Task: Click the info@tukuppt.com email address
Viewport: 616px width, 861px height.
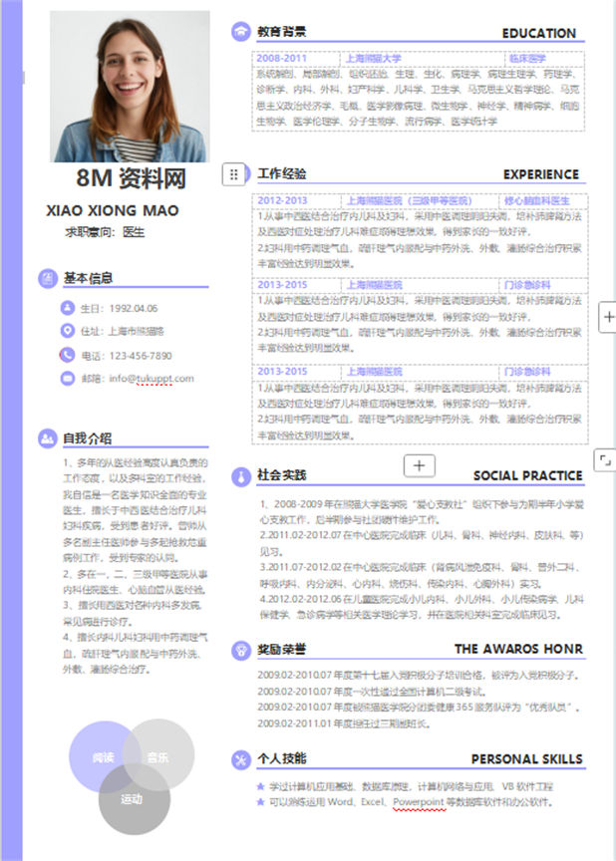Action: click(151, 379)
